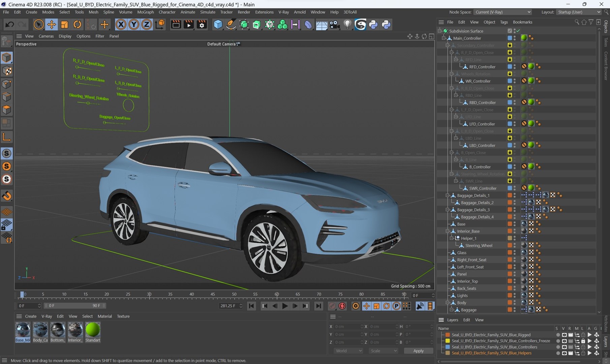Activate the Move tool in top toolbar

(x=51, y=24)
